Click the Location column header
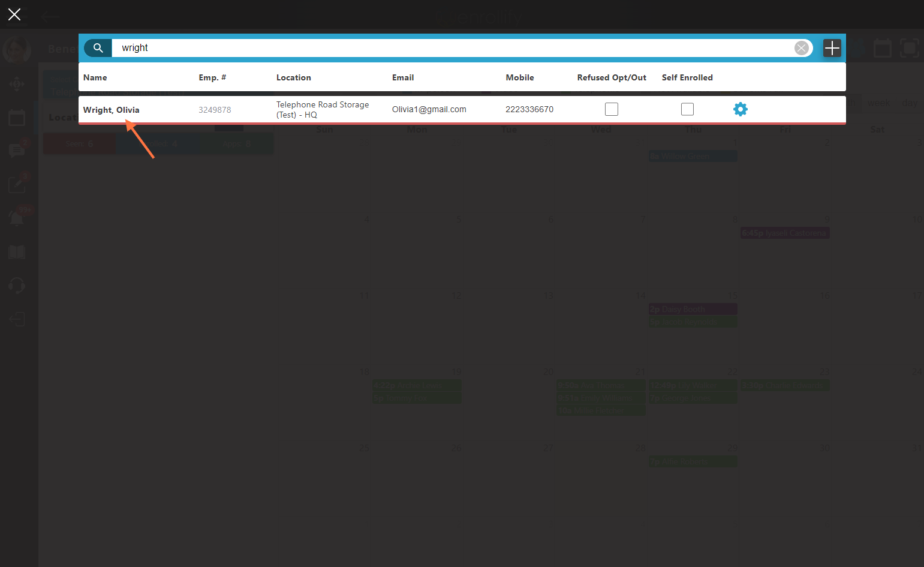Screen dimensions: 924x567 click(x=294, y=77)
